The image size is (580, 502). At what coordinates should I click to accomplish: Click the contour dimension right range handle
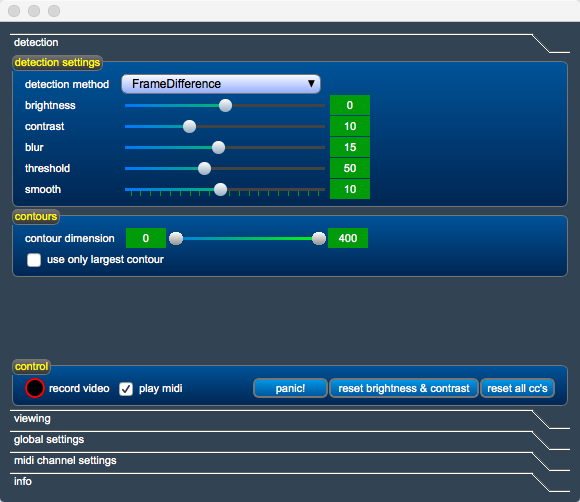click(319, 239)
